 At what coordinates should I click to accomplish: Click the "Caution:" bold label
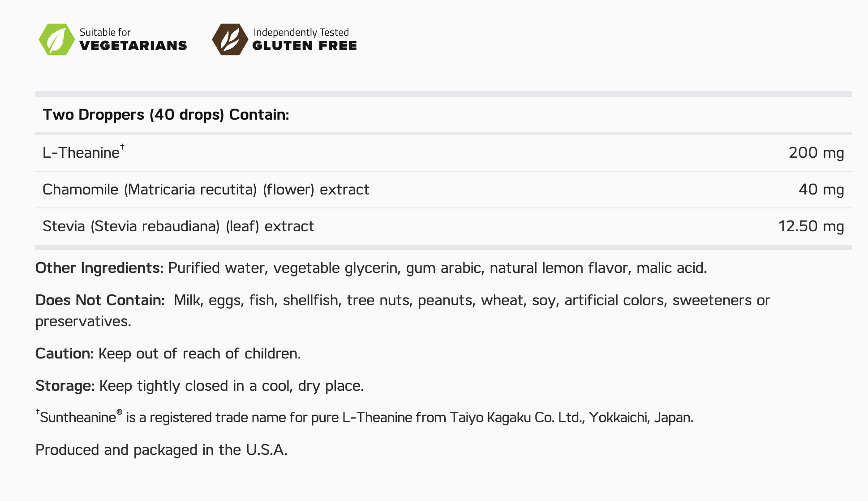coord(64,354)
